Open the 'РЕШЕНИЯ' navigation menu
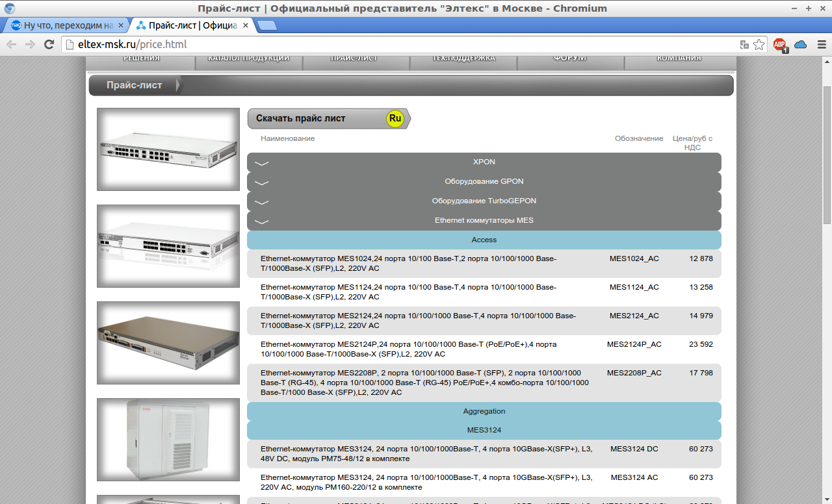The image size is (832, 504). 142,61
